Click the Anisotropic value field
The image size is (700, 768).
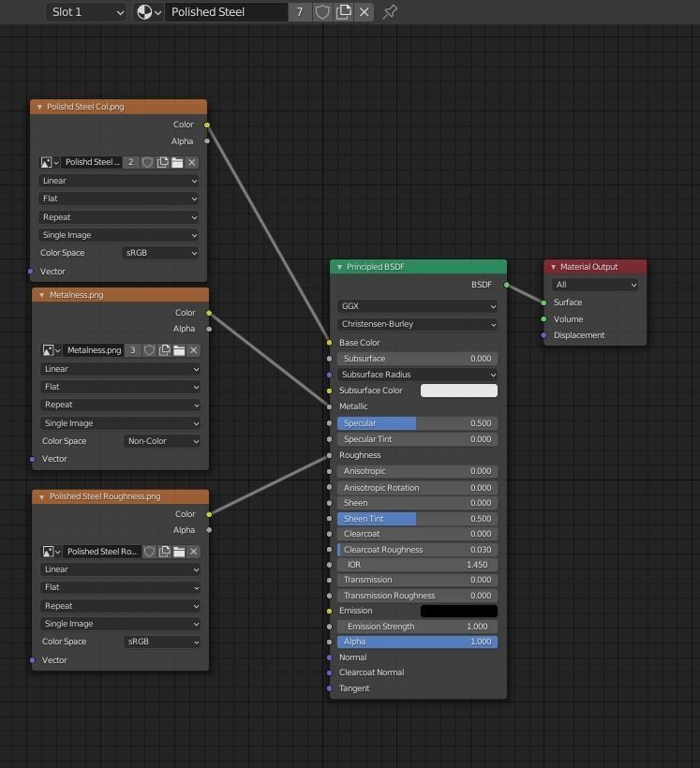point(418,471)
